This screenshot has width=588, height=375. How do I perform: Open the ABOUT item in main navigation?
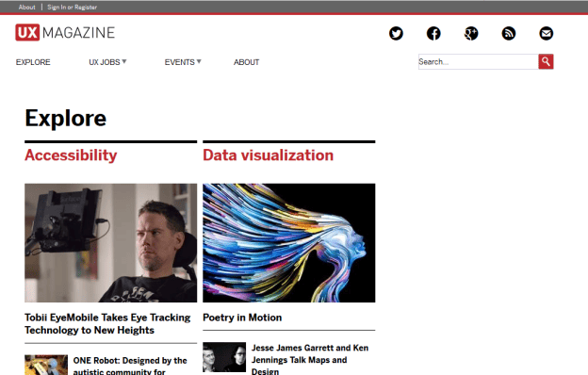tap(246, 62)
